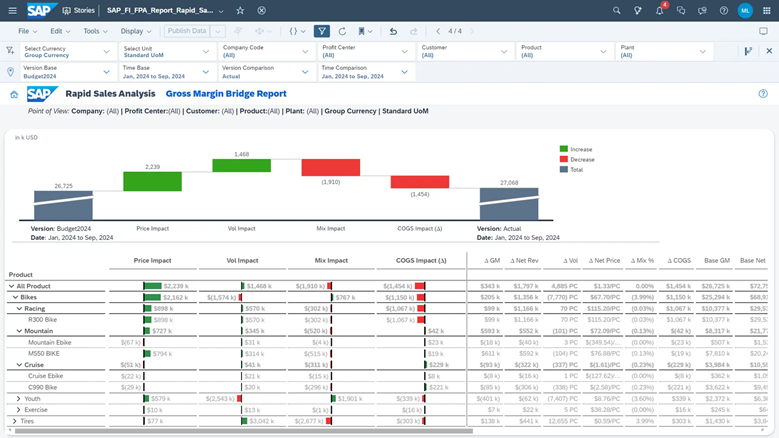The height and width of the screenshot is (438, 779).
Task: Collapse the Bikes product row
Action: click(16, 297)
